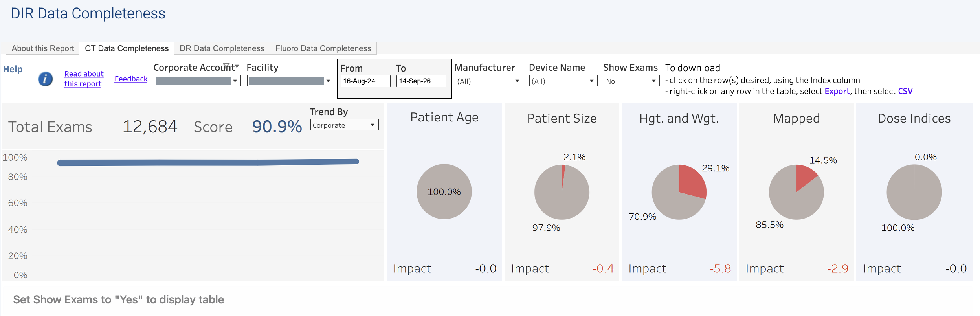Click the From date field
980x316 pixels.
pos(365,81)
